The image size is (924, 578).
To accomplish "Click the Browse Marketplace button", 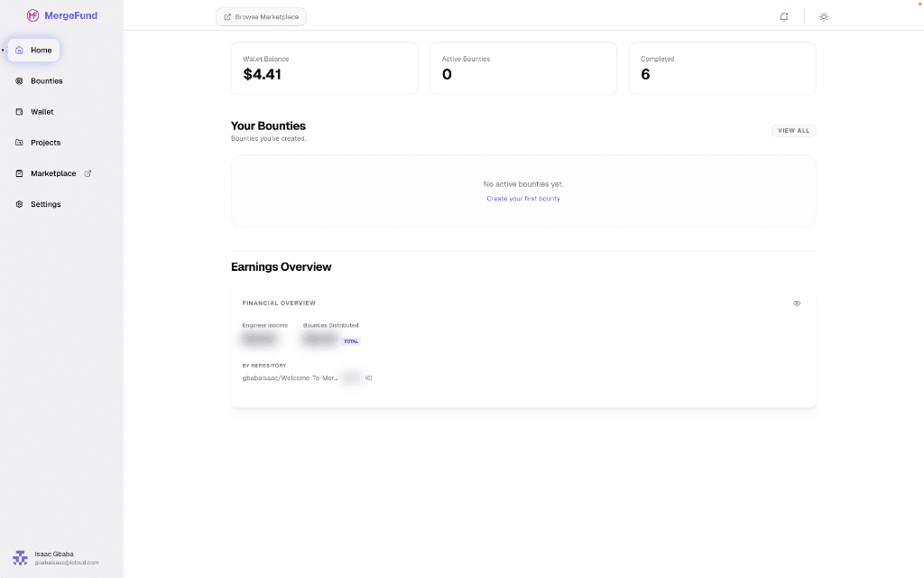I will click(x=261, y=16).
